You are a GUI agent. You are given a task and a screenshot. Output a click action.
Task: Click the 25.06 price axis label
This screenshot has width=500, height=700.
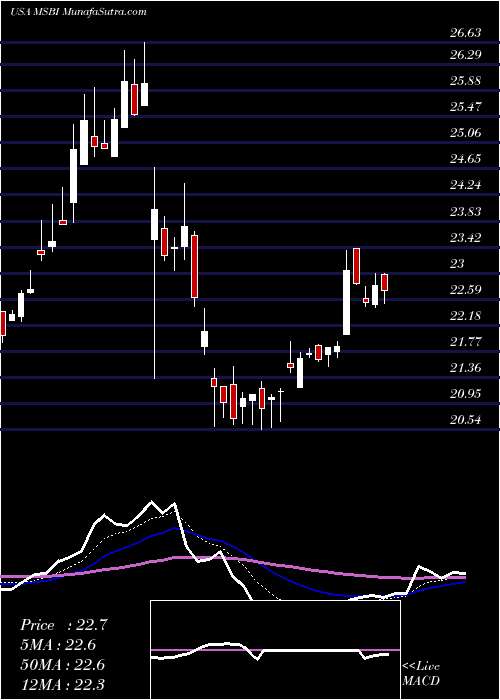(x=466, y=133)
